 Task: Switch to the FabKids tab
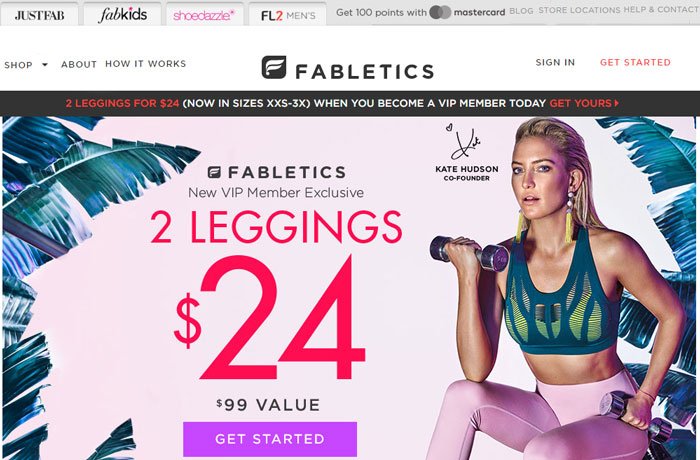tap(122, 15)
